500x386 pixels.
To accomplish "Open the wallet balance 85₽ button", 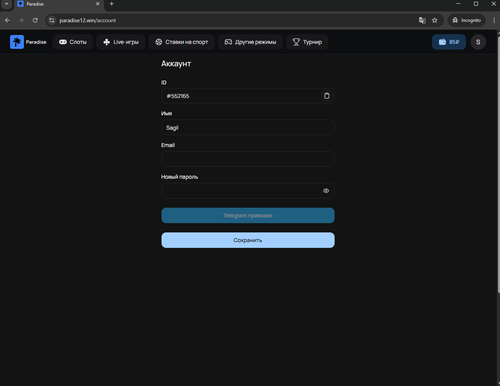I will tap(449, 42).
